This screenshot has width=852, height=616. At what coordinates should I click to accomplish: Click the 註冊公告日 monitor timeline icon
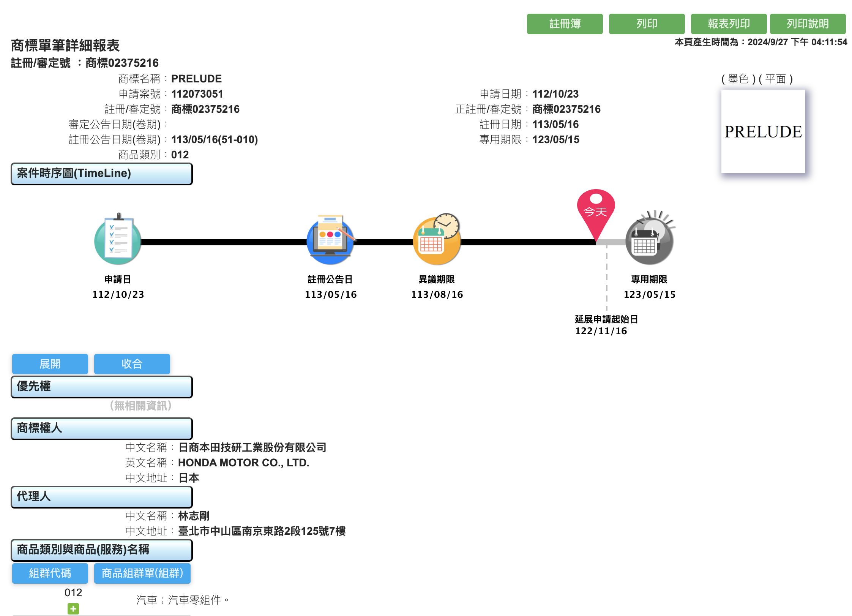tap(330, 239)
